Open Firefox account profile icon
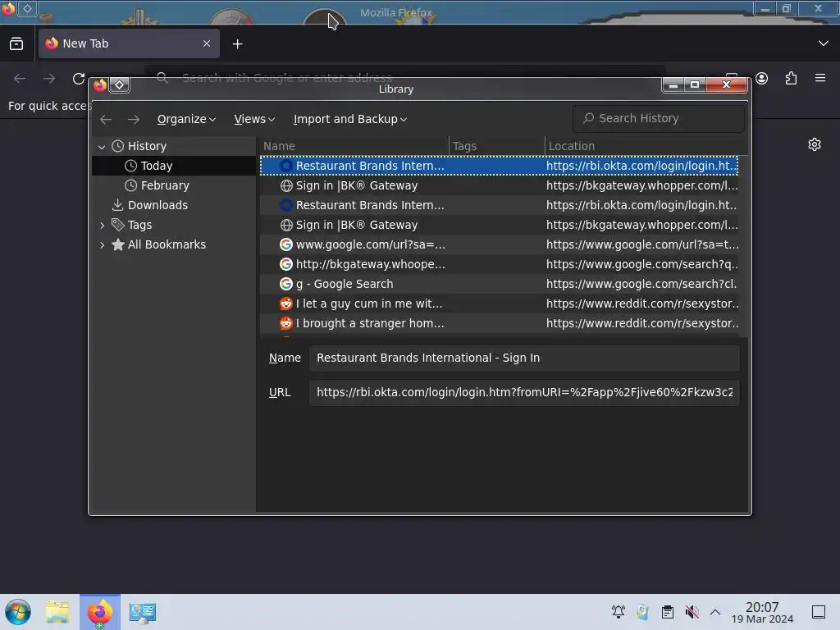 click(762, 79)
